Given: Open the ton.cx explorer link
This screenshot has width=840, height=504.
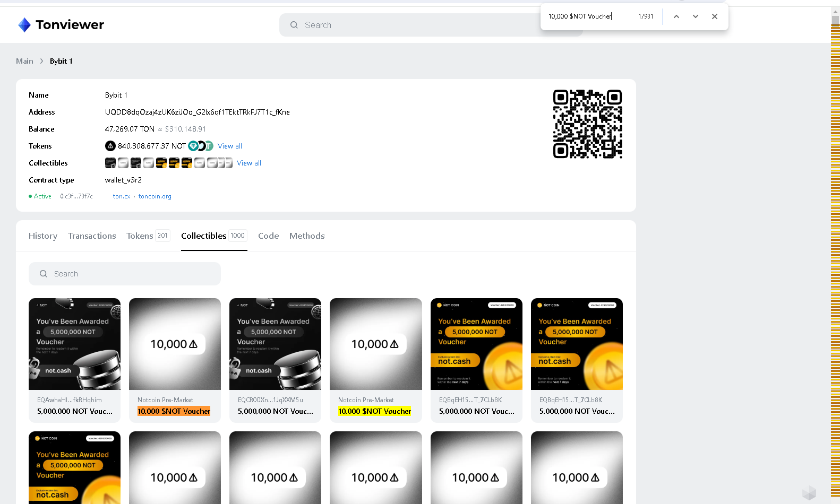Looking at the screenshot, I should 122,196.
